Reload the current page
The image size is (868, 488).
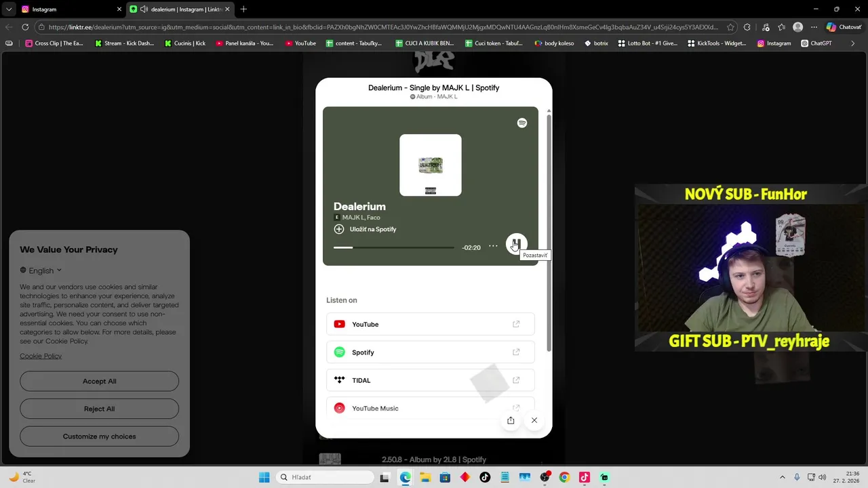pyautogui.click(x=25, y=27)
